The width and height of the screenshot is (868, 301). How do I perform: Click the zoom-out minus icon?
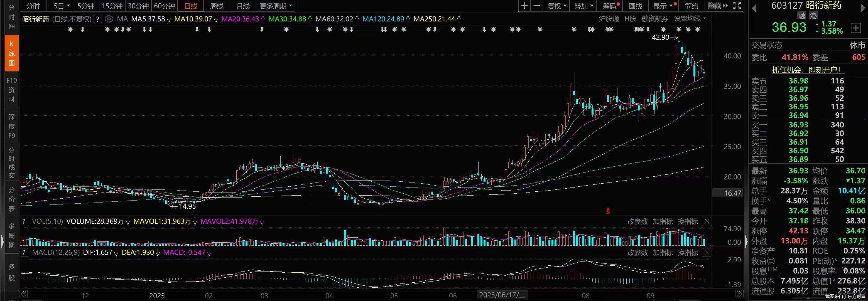(x=537, y=6)
